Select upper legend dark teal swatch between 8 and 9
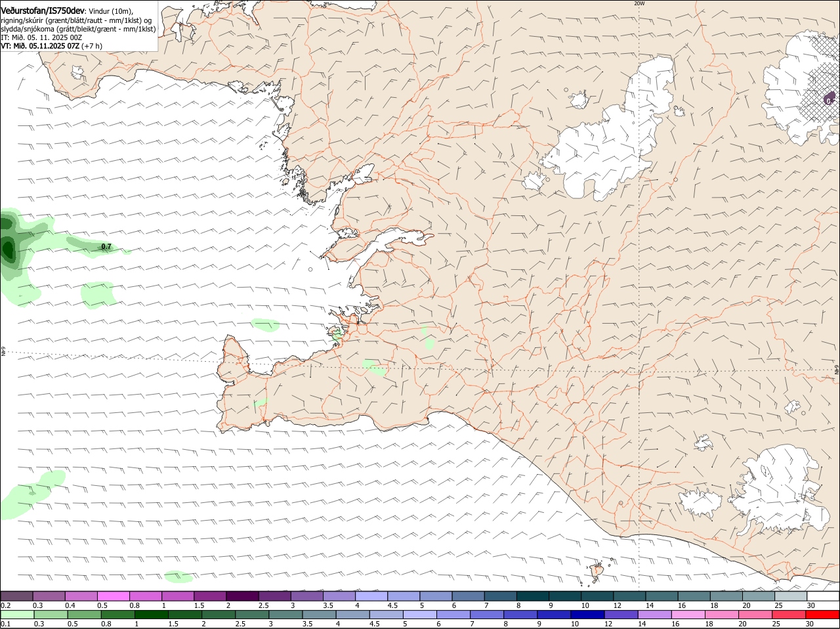The image size is (840, 629). point(533,596)
